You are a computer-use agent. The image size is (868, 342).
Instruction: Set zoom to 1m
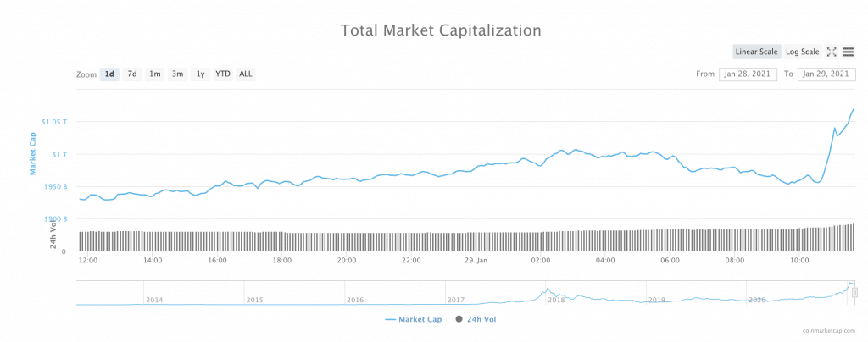coord(155,74)
